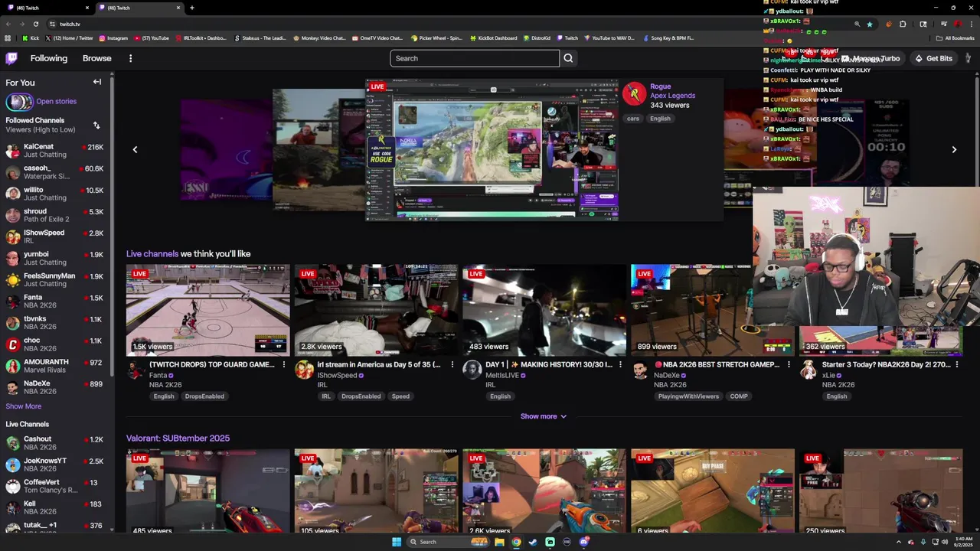This screenshot has height=551, width=980.
Task: Open the three-dot more menu beside Browse
Action: (130, 58)
